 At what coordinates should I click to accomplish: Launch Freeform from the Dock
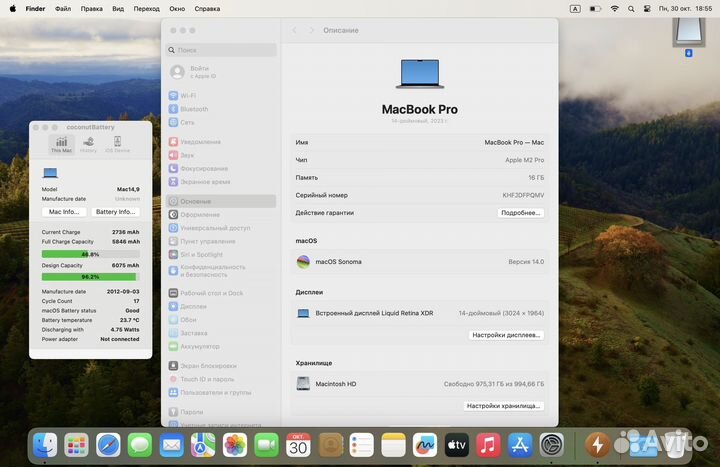(425, 444)
